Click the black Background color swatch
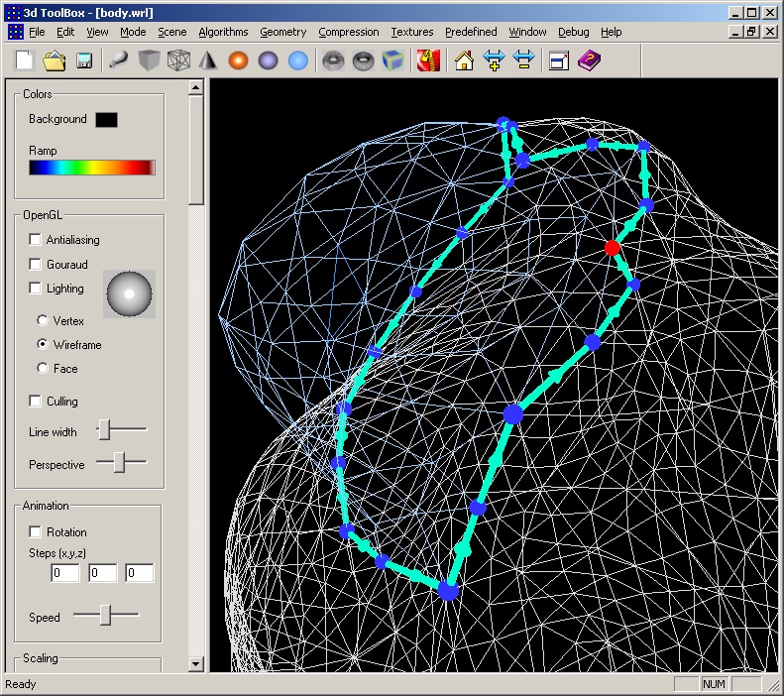784x696 pixels. tap(106, 120)
